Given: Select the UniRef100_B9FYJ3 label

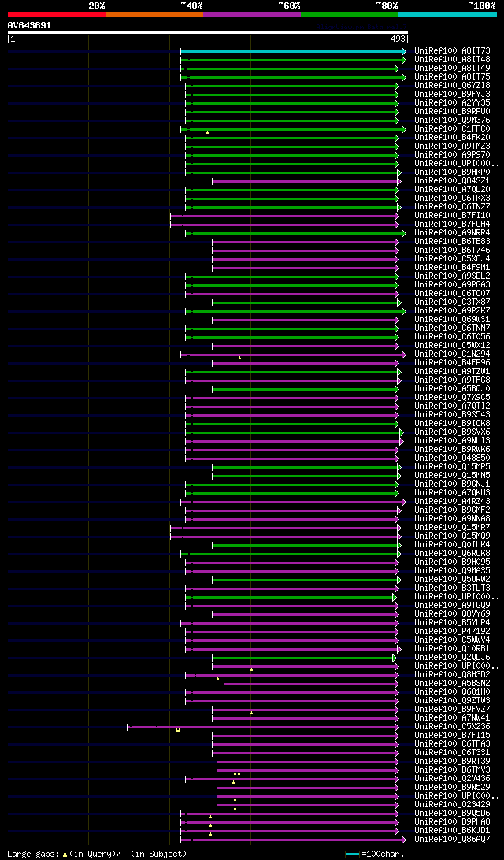Looking at the screenshot, I should 453,95.
